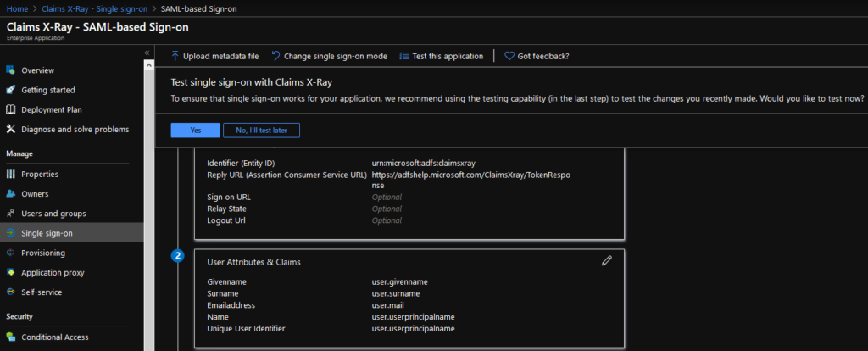Click the Application proxy icon
868x351 pixels.
11,272
